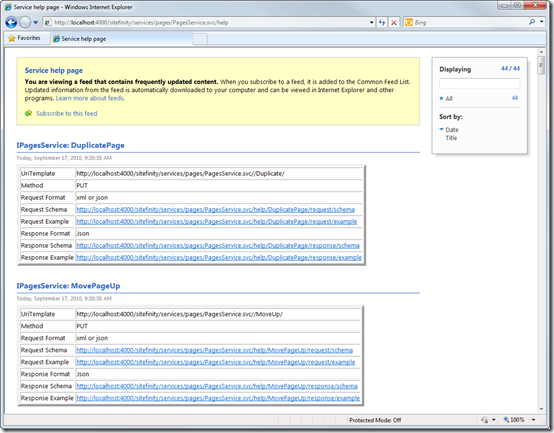Open DuplicatePage response example link
The height and width of the screenshot is (433, 554).
(219, 257)
